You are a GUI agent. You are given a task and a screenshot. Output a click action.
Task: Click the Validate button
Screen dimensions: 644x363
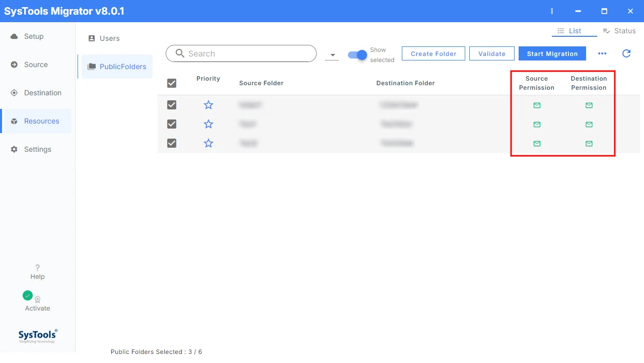pos(492,53)
